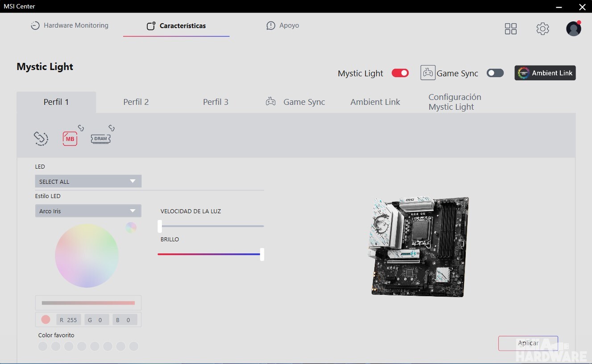Viewport: 592px width, 364px height.
Task: Click the current red color swatch
Action: point(46,319)
